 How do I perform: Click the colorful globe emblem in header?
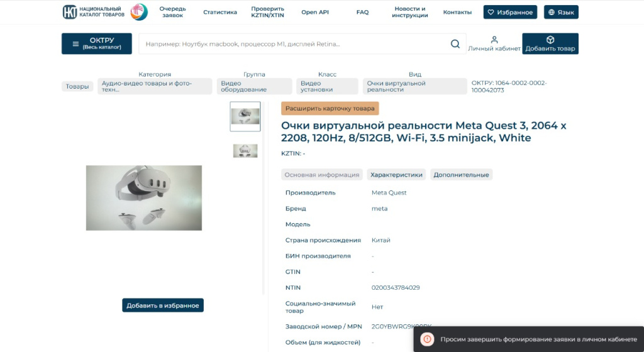(x=139, y=12)
